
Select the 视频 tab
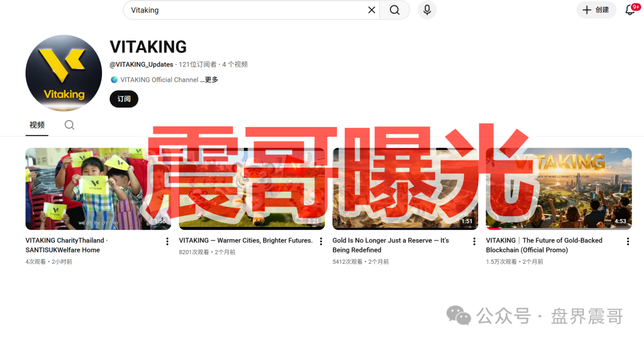click(x=37, y=125)
